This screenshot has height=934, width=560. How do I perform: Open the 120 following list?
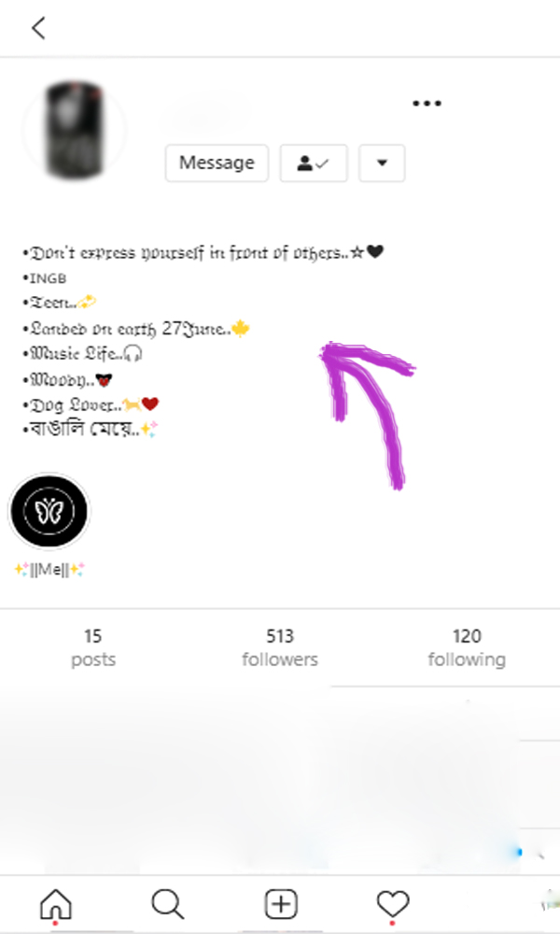(467, 647)
